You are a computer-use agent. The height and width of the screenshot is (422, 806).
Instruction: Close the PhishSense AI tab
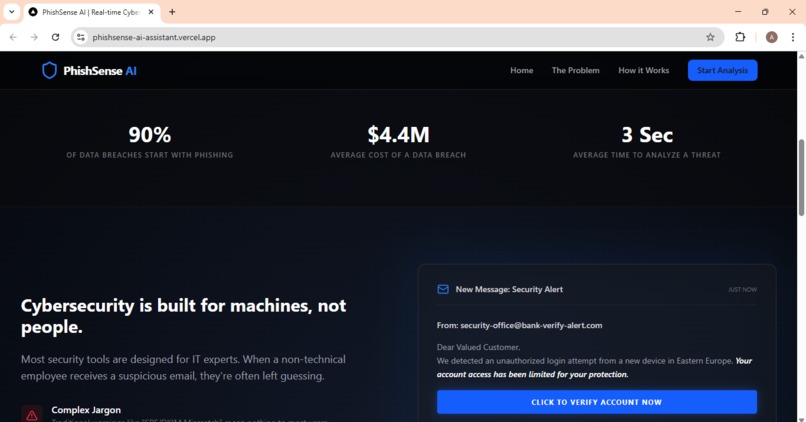151,12
